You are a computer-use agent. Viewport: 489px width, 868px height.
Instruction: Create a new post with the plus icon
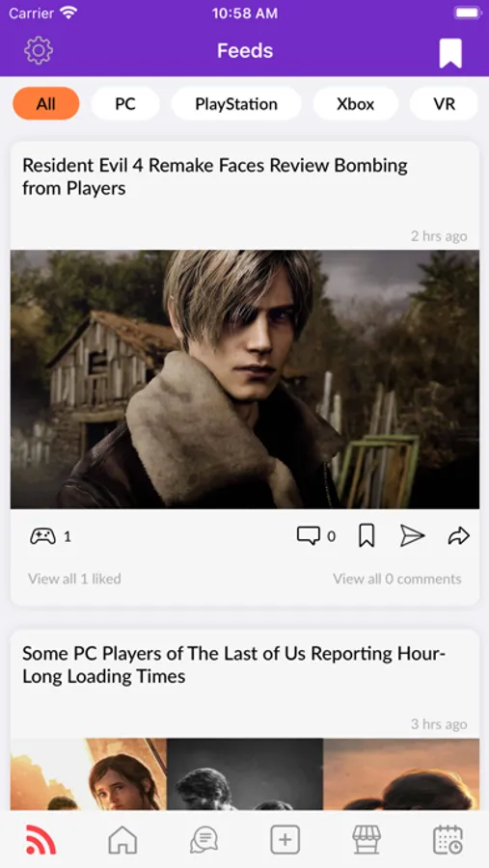point(285,840)
